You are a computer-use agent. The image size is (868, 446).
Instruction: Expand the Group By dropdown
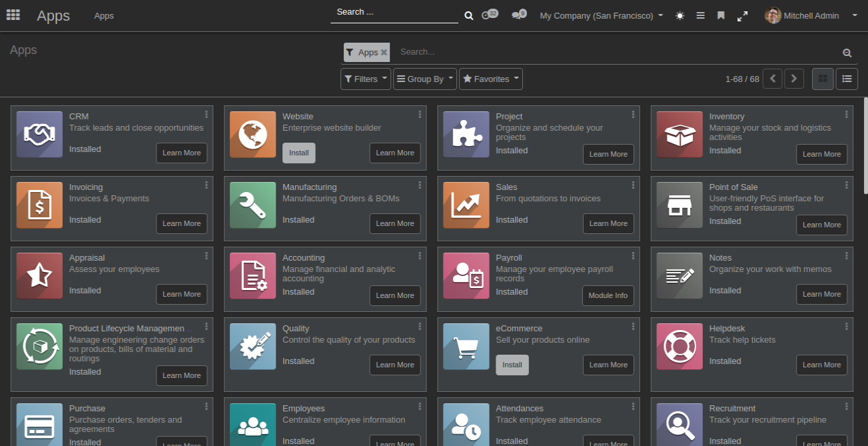pyautogui.click(x=425, y=79)
